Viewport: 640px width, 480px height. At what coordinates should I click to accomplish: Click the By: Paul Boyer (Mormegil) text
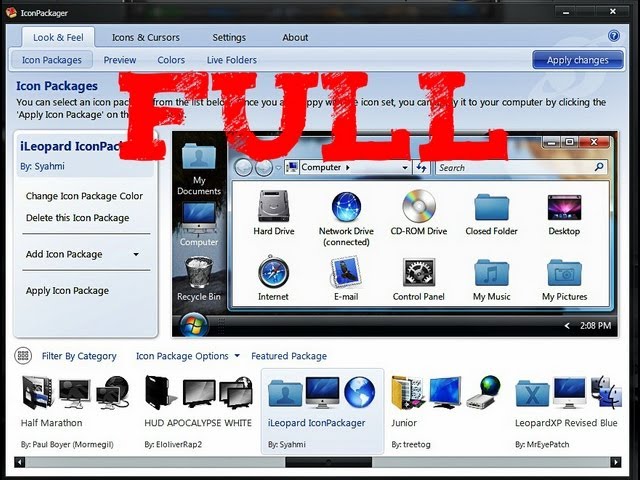click(67, 444)
